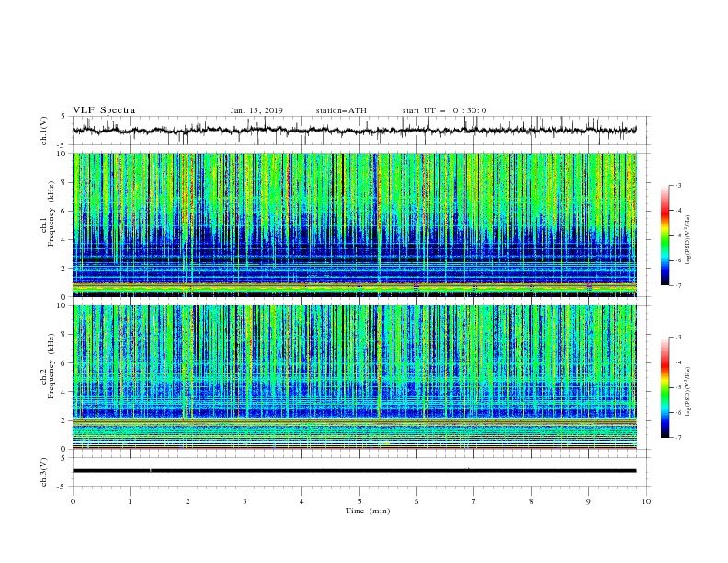Click the date 'Jan. 15, 2019'

point(256,110)
